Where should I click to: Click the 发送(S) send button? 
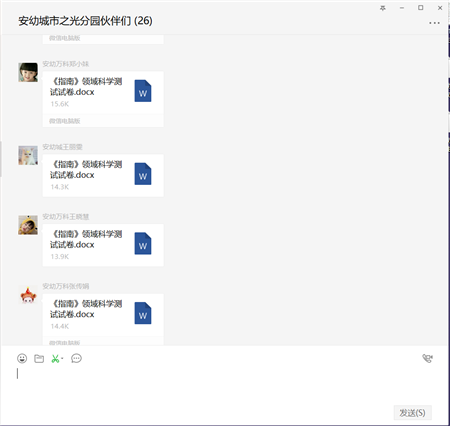tap(413, 413)
